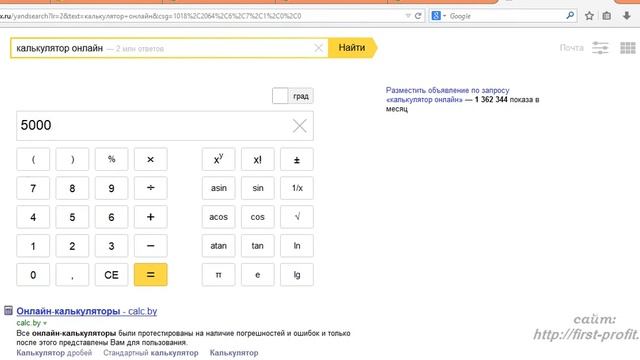640x360 pixels.
Task: Click the close parenthesis button
Action: [x=72, y=159]
